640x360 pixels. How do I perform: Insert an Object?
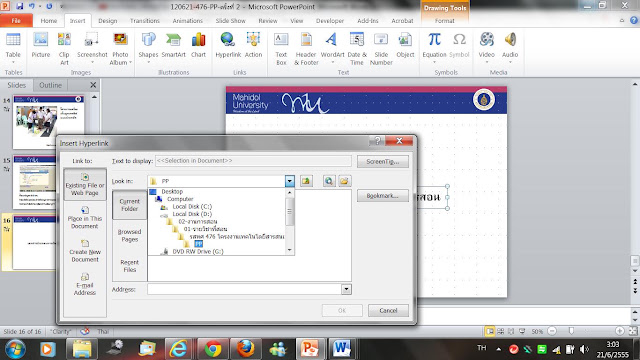coord(405,46)
